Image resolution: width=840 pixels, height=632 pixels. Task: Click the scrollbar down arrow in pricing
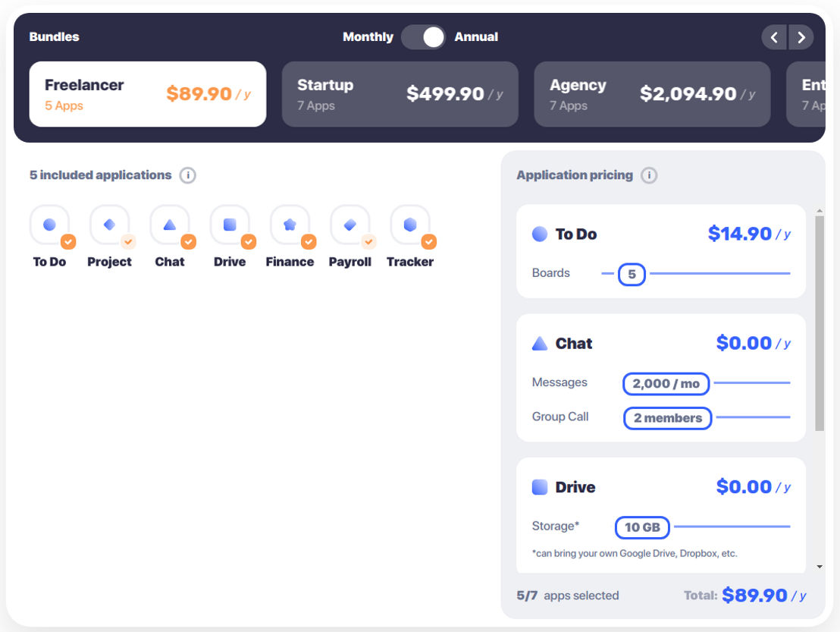pyautogui.click(x=820, y=567)
